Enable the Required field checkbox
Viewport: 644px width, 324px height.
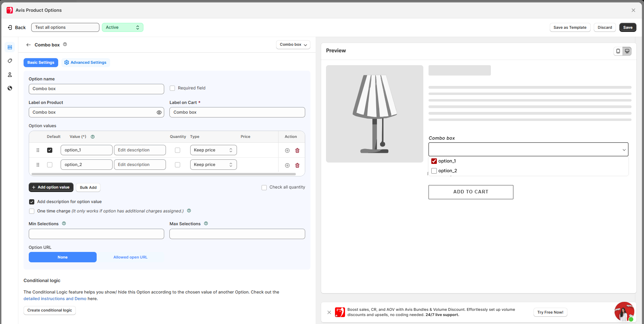click(x=172, y=88)
